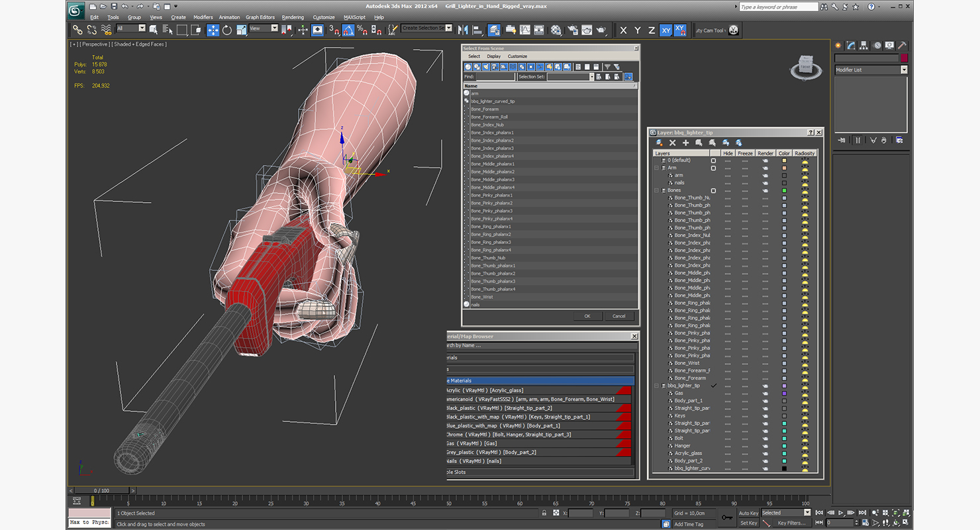Click Add Selection to Layer plus icon
This screenshot has width=980, height=530.
pyautogui.click(x=686, y=142)
